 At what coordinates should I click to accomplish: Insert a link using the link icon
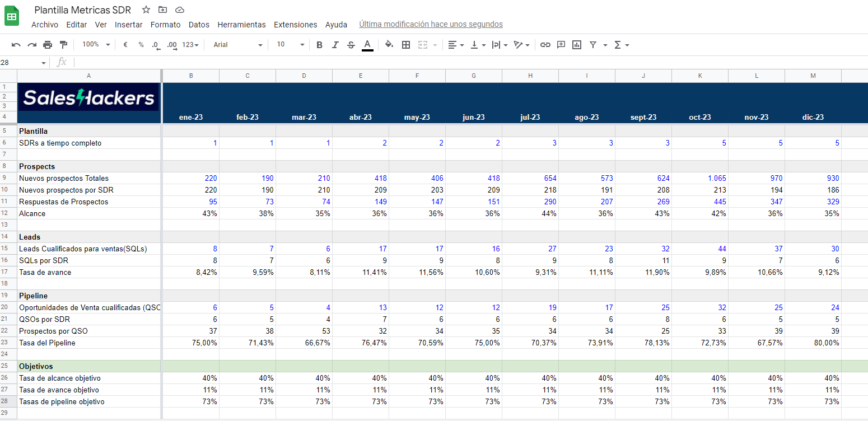[545, 45]
